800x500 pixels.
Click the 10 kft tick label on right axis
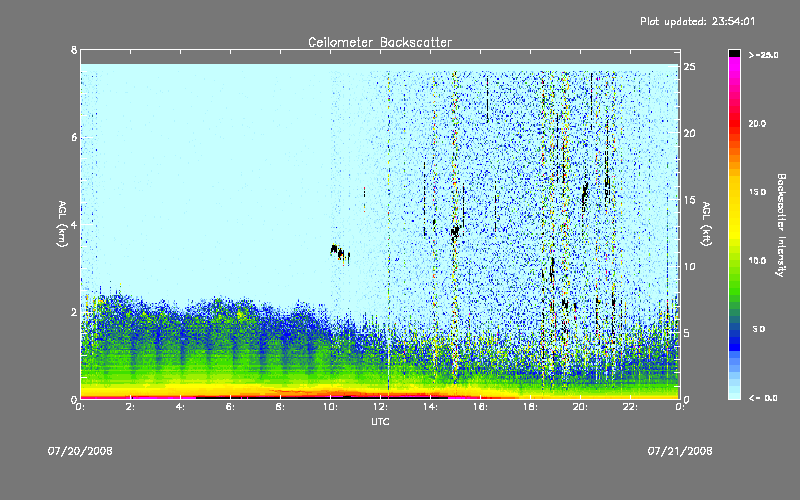(690, 266)
